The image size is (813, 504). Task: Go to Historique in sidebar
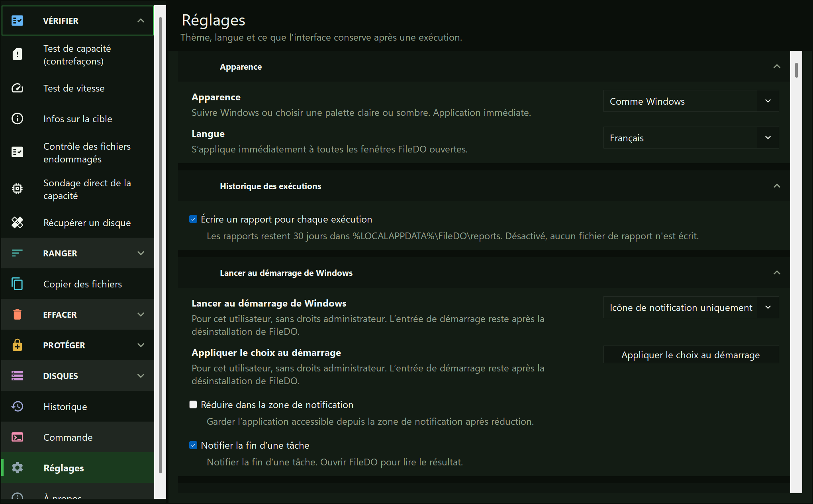pos(78,406)
